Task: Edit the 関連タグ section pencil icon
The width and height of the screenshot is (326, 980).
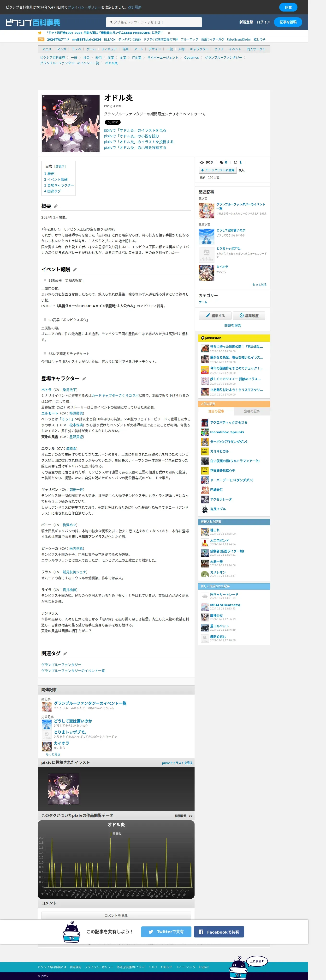Action: click(x=65, y=654)
